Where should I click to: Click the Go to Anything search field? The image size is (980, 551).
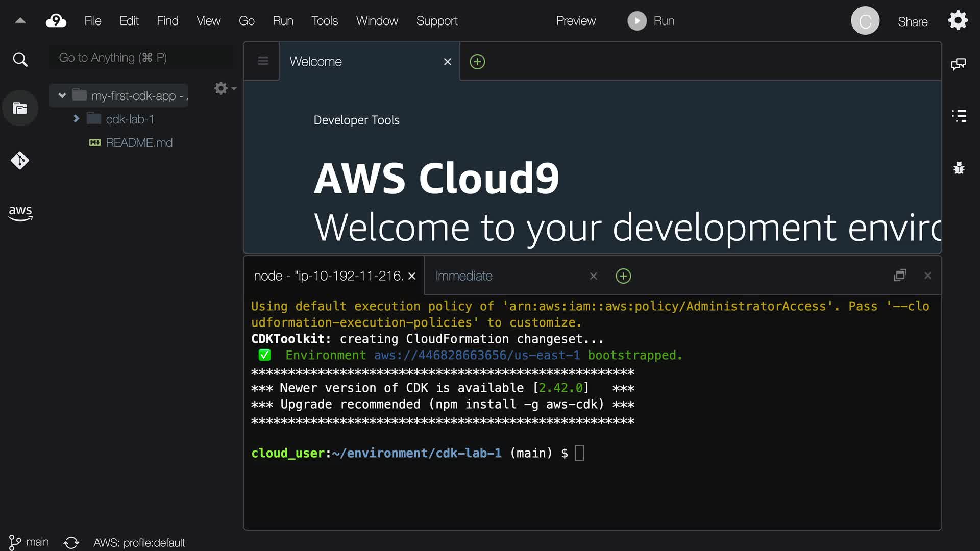[140, 58]
